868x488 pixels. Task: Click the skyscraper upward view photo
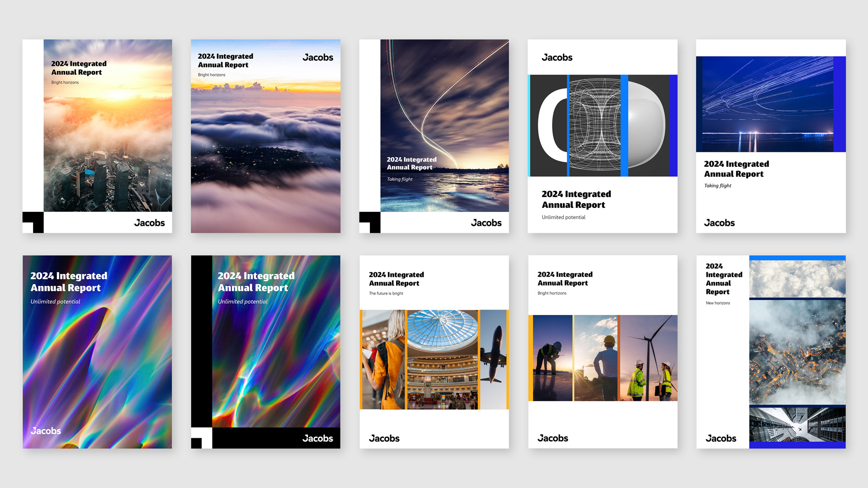click(x=797, y=425)
